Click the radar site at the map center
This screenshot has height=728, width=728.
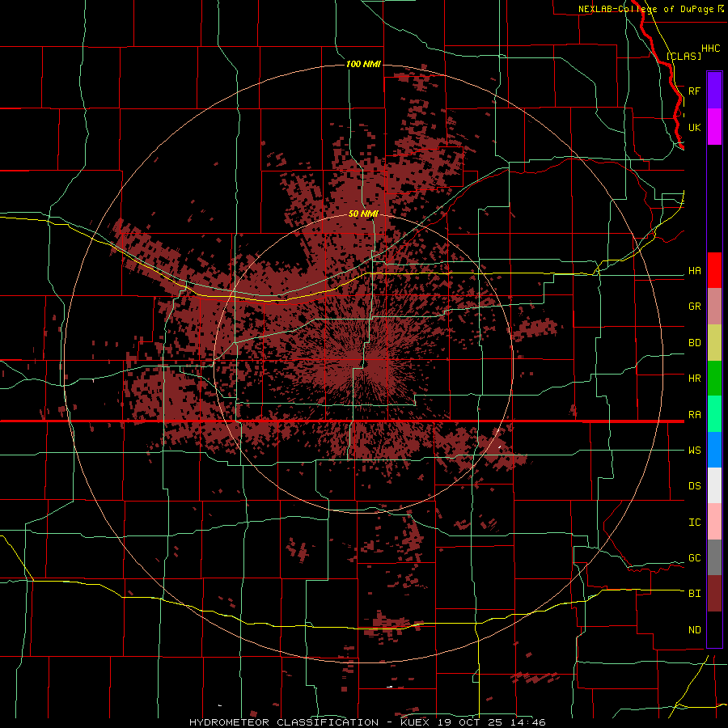point(365,365)
